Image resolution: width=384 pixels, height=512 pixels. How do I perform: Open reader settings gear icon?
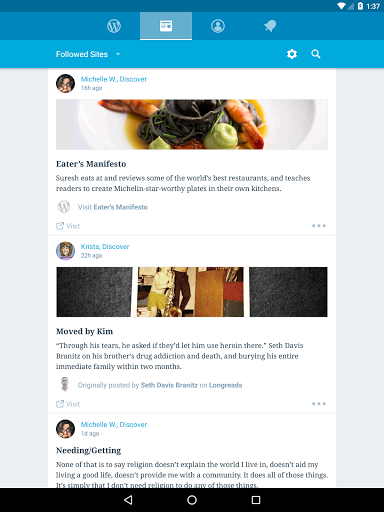[292, 54]
